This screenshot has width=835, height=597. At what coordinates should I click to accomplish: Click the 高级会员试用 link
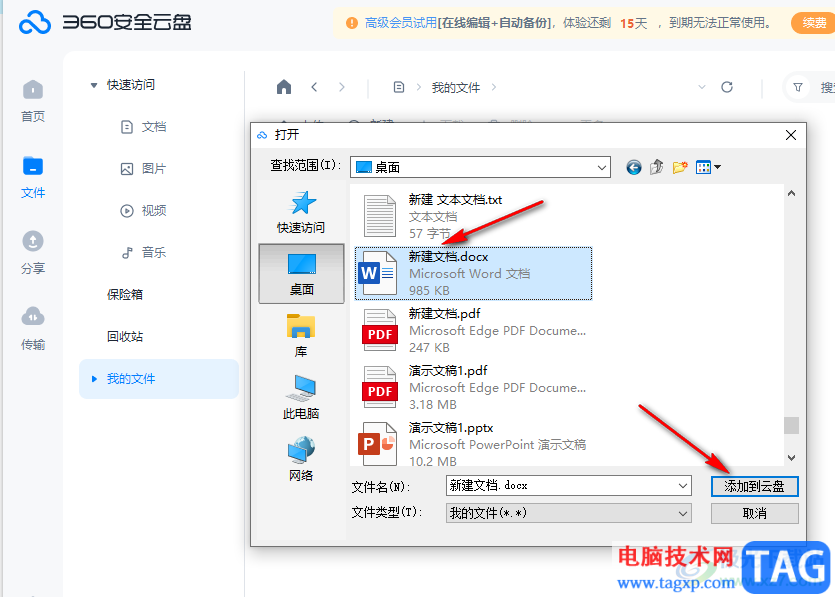[x=400, y=23]
